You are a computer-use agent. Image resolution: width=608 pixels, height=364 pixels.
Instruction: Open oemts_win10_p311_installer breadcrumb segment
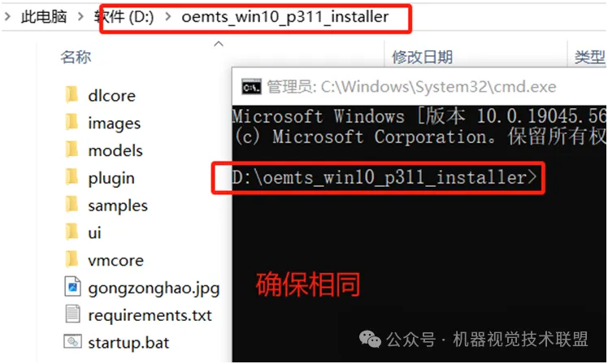pyautogui.click(x=285, y=17)
